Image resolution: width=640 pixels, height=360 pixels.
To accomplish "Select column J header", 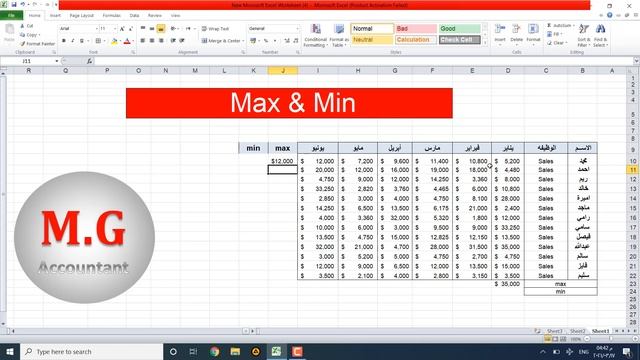I will 283,71.
